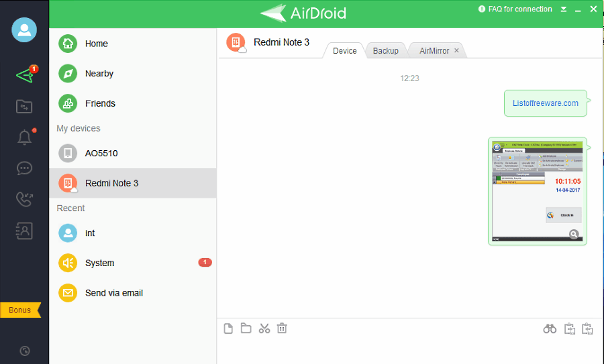The height and width of the screenshot is (364, 604).
Task: Minimize the AirDroid window
Action: click(x=578, y=10)
